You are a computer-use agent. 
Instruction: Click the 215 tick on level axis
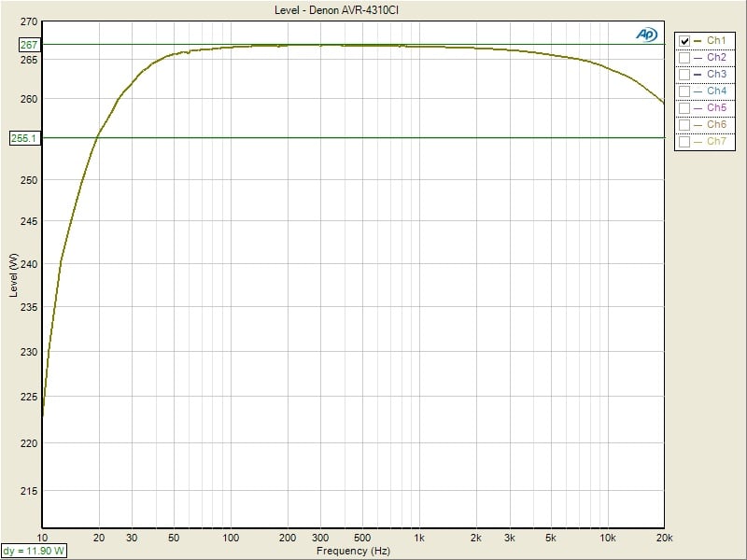[x=28, y=491]
